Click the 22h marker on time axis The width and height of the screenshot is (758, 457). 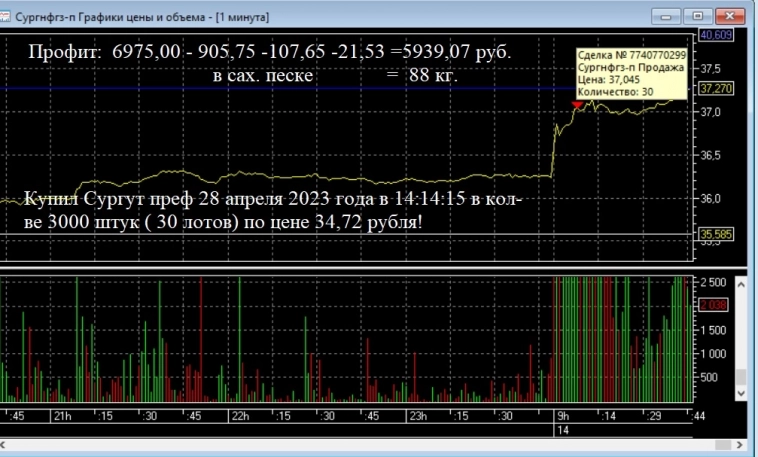tap(241, 415)
